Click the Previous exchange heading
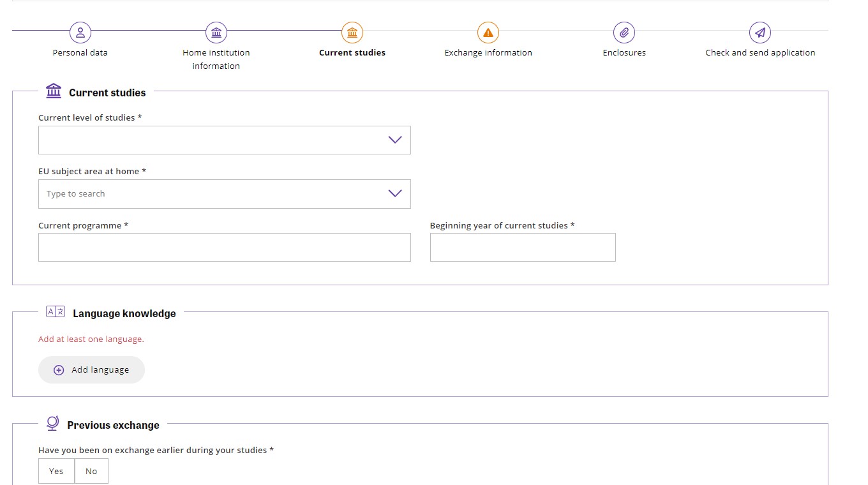The height and width of the screenshot is (485, 868). pyautogui.click(x=114, y=425)
